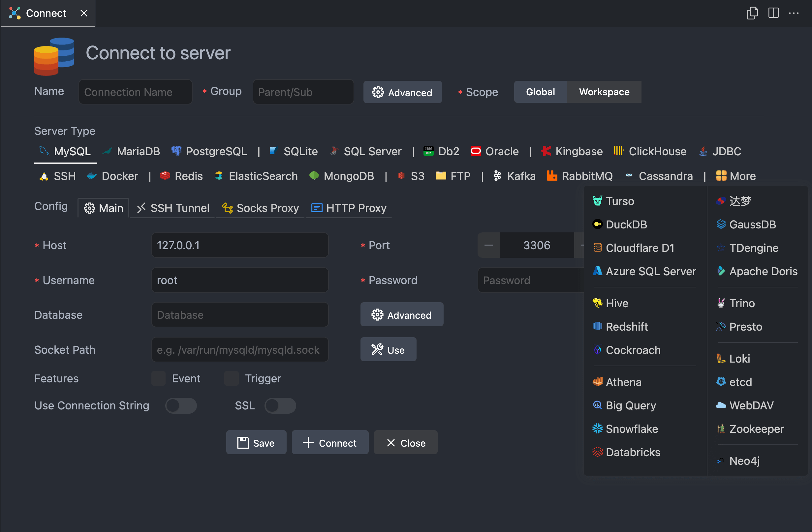Screen dimensions: 812x532
Task: Toggle Use Connection String switch
Action: (x=181, y=406)
